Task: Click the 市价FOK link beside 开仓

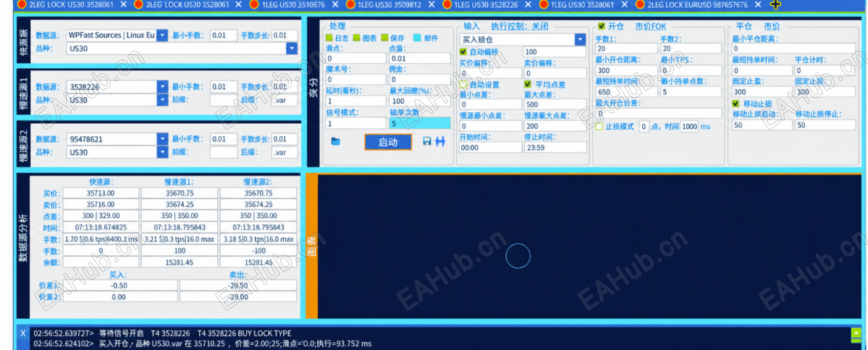Action: click(650, 26)
